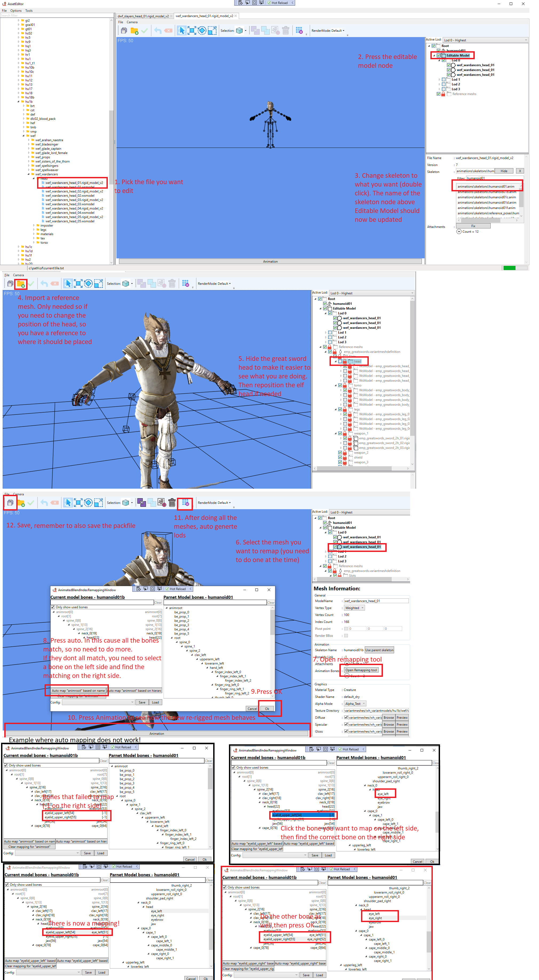Open the Vertex Type Weighted dropdown
Screen dimensions: 539x980
pyautogui.click(x=354, y=608)
